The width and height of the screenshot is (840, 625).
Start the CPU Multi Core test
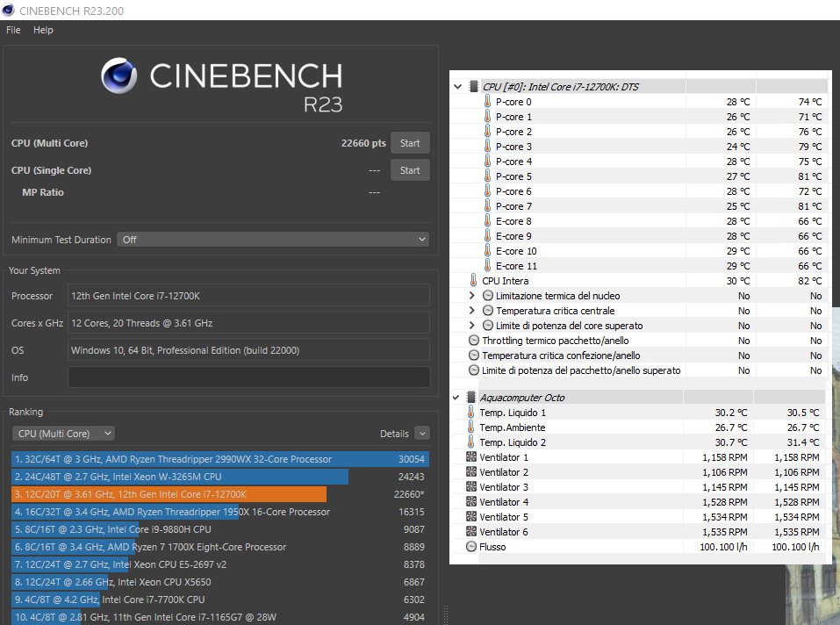[x=410, y=143]
